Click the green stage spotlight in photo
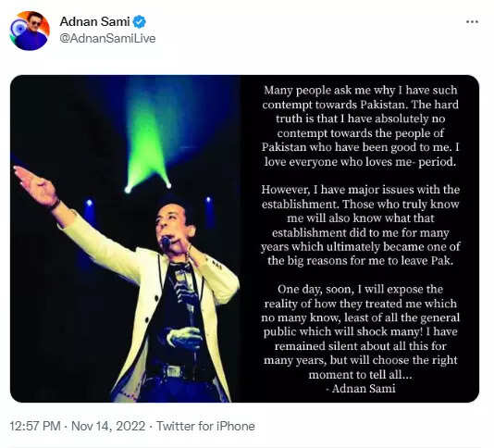 click(x=147, y=143)
